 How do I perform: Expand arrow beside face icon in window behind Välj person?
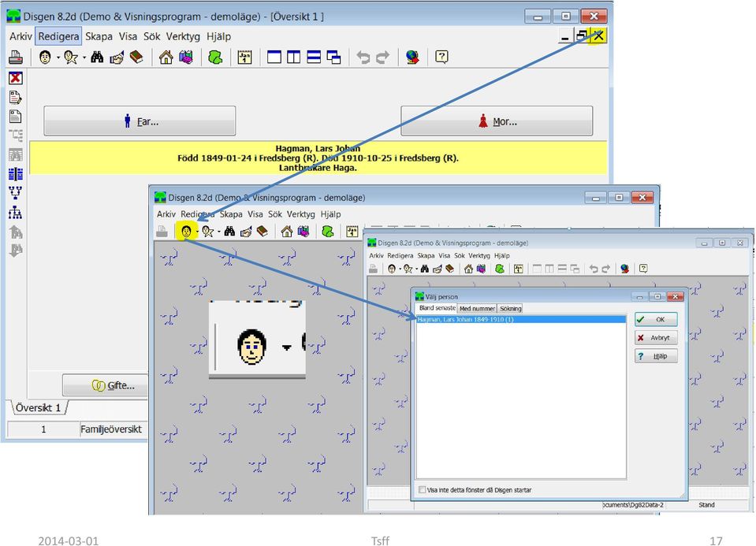[400, 269]
